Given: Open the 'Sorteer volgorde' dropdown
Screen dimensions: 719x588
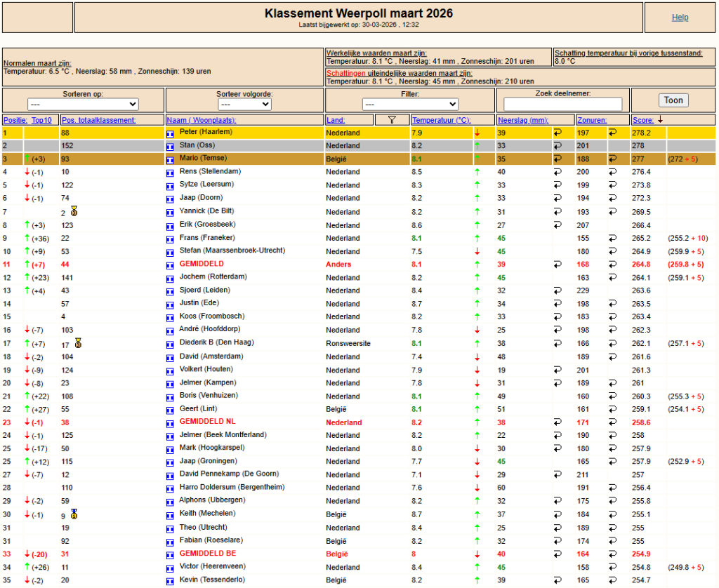Looking at the screenshot, I should coord(245,104).
